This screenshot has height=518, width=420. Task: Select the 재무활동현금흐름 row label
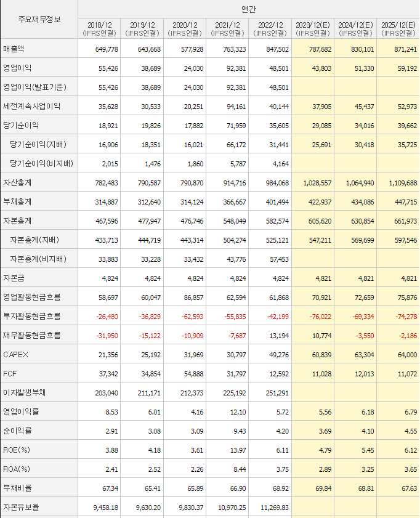click(32, 335)
